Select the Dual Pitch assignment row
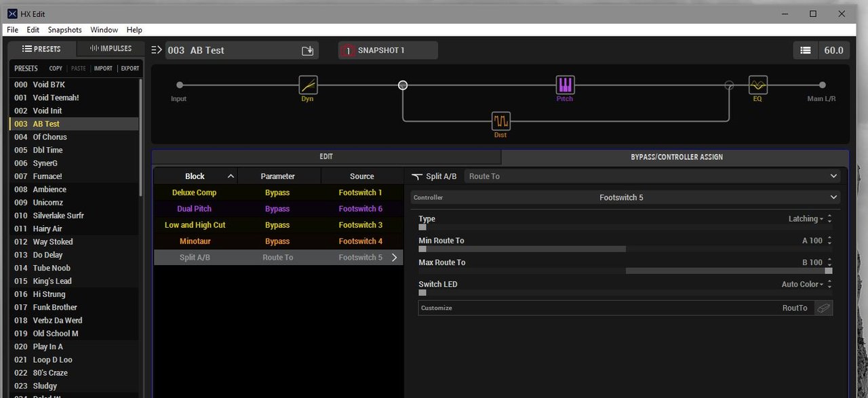This screenshot has width=868, height=398. [279, 209]
